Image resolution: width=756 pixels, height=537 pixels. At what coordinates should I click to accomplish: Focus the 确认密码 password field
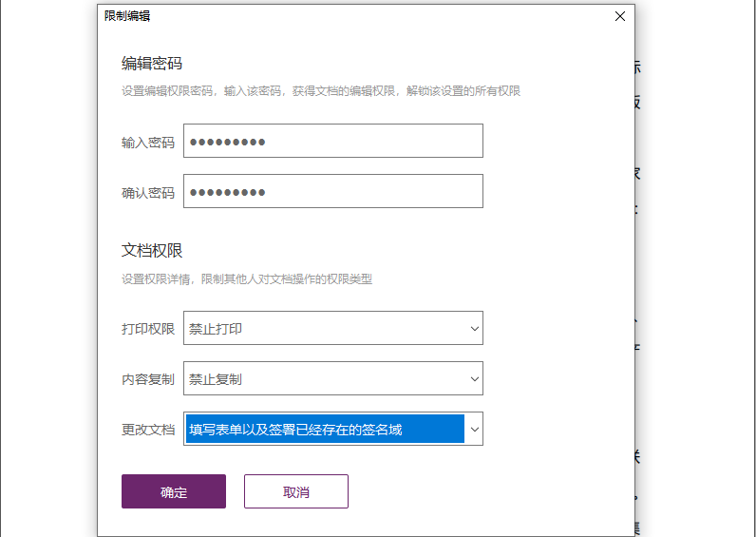[332, 192]
